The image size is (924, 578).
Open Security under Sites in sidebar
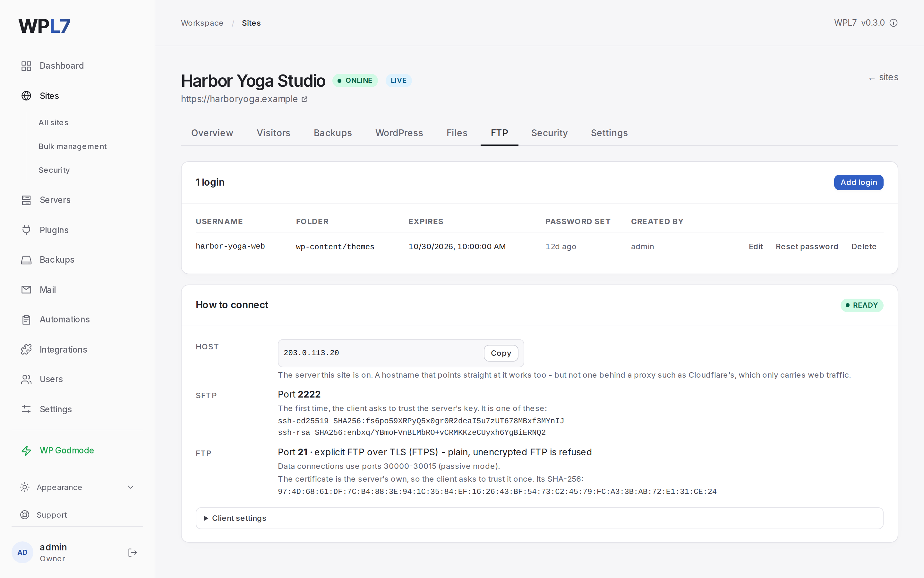[54, 170]
